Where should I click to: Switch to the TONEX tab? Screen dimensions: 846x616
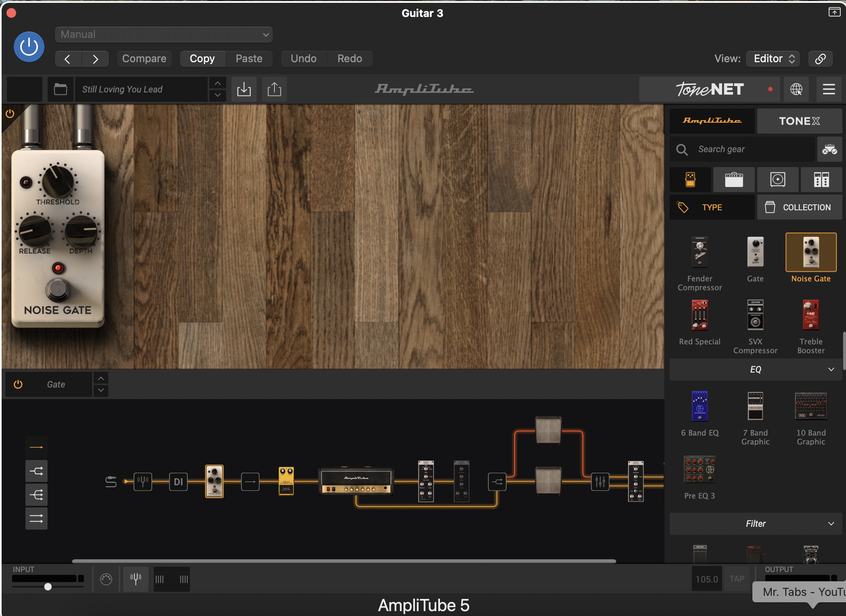coord(800,121)
